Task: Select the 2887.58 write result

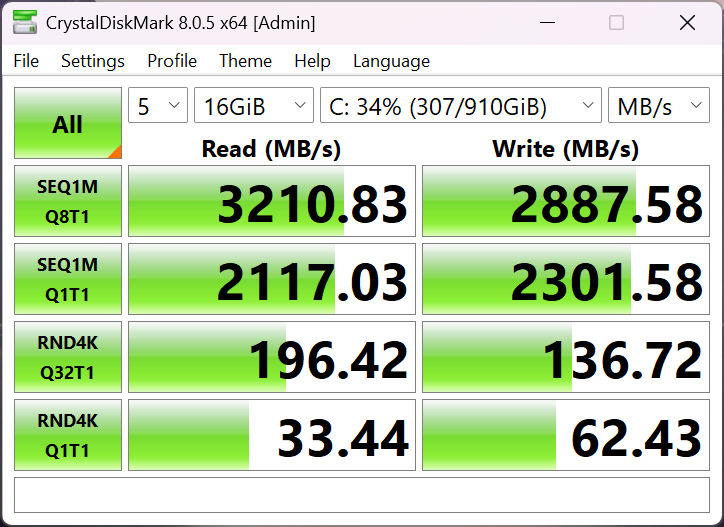Action: (566, 201)
